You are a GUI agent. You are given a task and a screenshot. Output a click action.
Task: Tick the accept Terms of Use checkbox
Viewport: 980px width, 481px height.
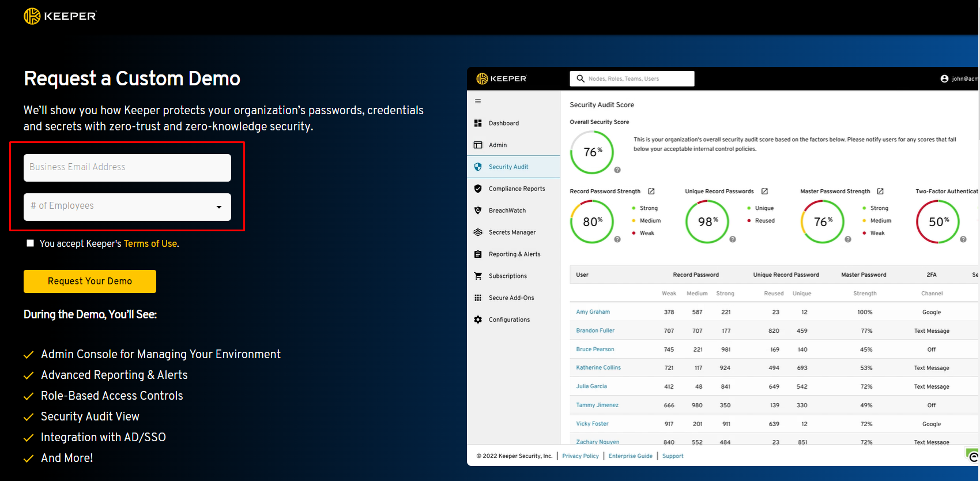(30, 243)
